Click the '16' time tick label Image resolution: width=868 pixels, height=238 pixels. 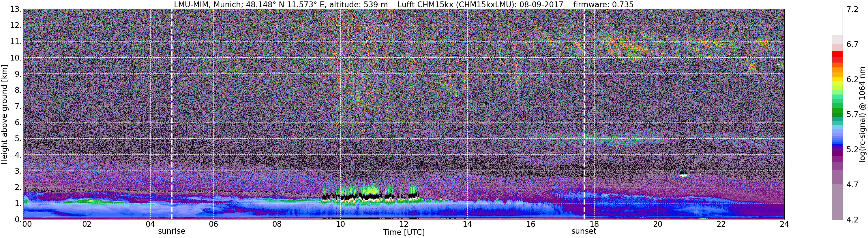[x=531, y=224]
